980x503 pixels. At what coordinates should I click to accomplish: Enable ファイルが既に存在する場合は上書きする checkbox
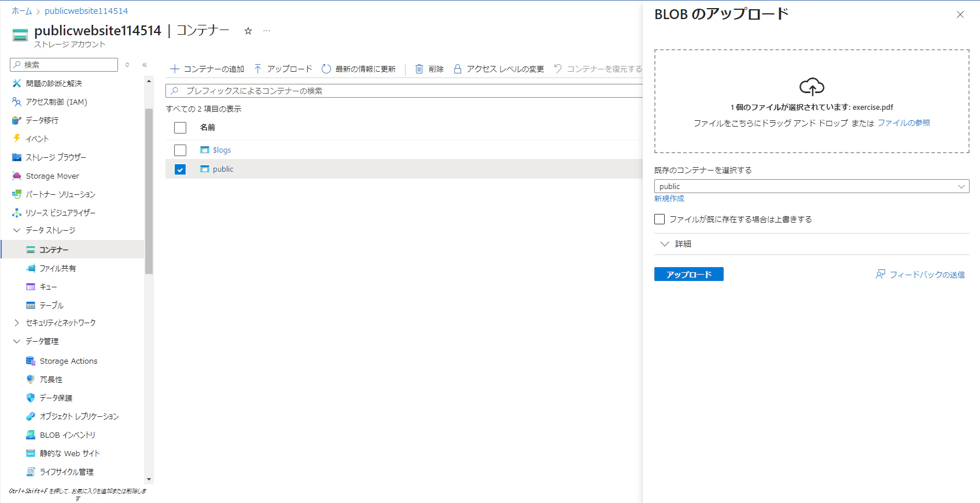pyautogui.click(x=660, y=219)
